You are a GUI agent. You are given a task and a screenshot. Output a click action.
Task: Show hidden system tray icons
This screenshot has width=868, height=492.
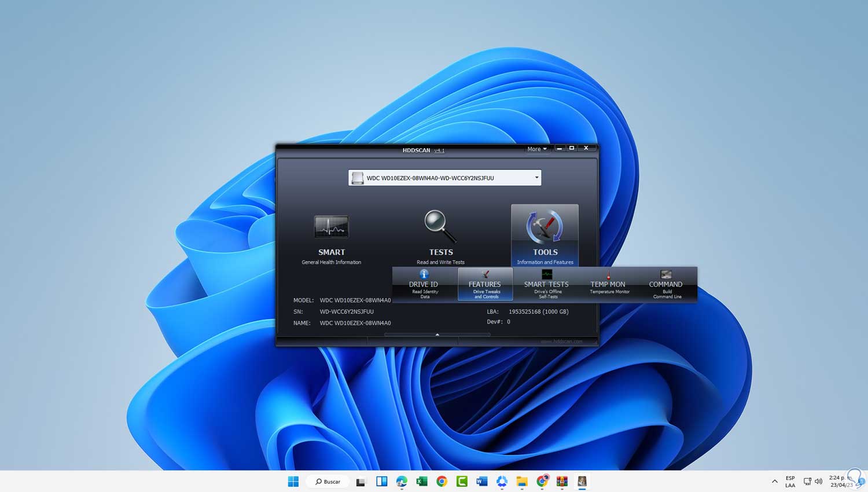pos(775,482)
